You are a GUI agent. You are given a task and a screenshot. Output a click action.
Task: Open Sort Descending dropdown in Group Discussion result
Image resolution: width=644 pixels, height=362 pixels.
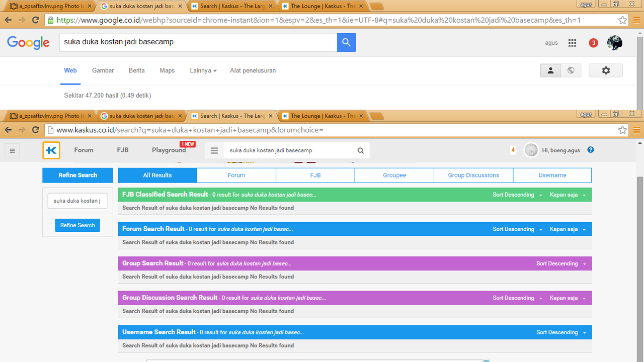point(518,298)
